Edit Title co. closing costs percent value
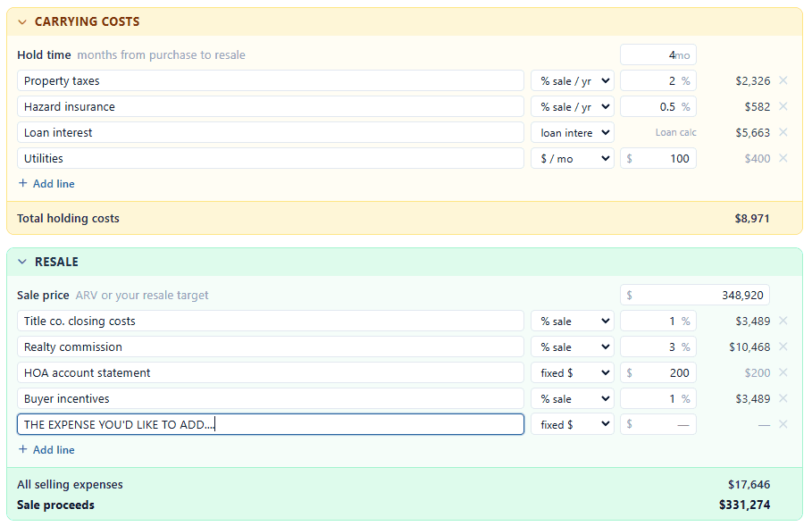The height and width of the screenshot is (526, 812). [x=658, y=321]
